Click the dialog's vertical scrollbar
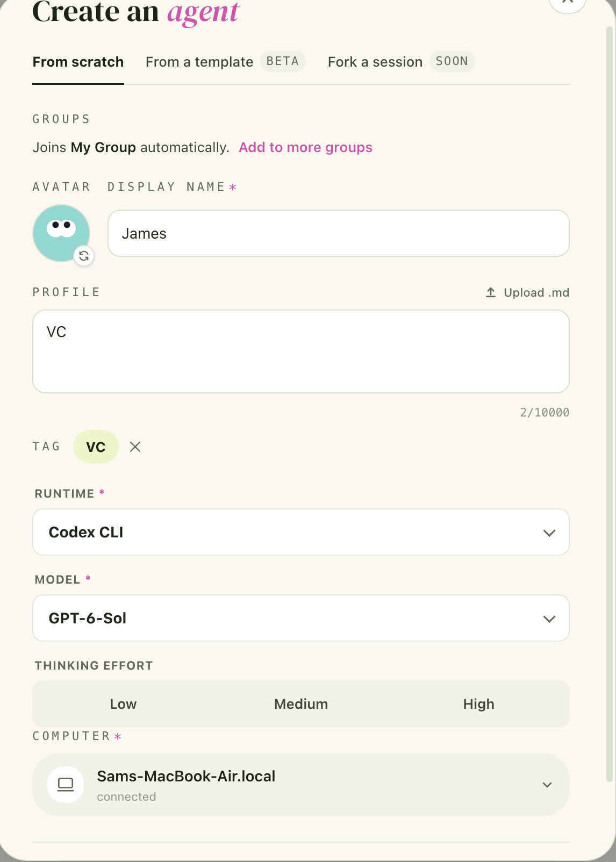Screen dimensions: 616x862 click(x=609, y=403)
